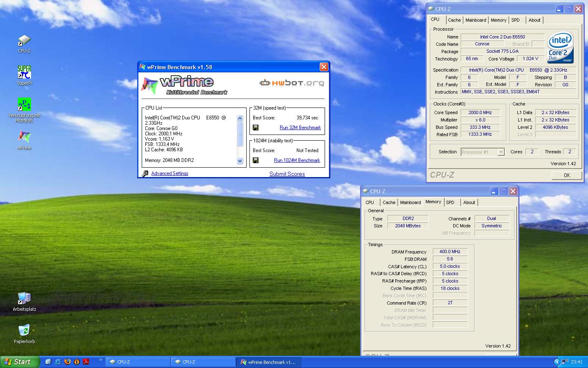This screenshot has width=588, height=368.
Task: Launch Firefox from the quick launch bar
Action: coord(67,362)
